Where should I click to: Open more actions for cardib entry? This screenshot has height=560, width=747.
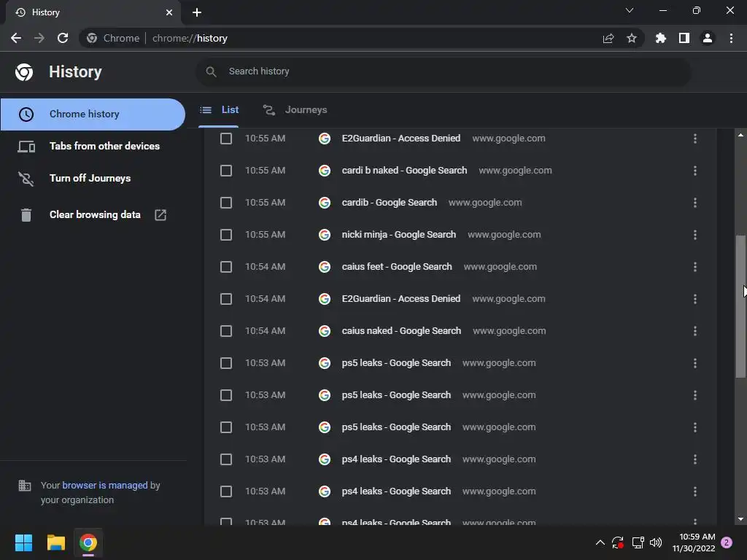click(x=695, y=203)
